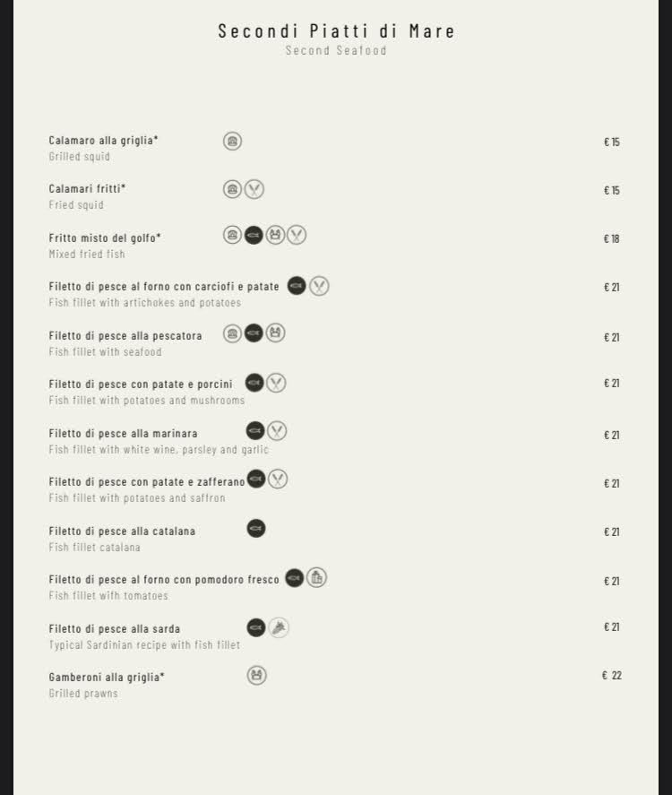Click the mollusc shell icon beside Filetto alla pescatora
The image size is (672, 795).
(x=233, y=333)
